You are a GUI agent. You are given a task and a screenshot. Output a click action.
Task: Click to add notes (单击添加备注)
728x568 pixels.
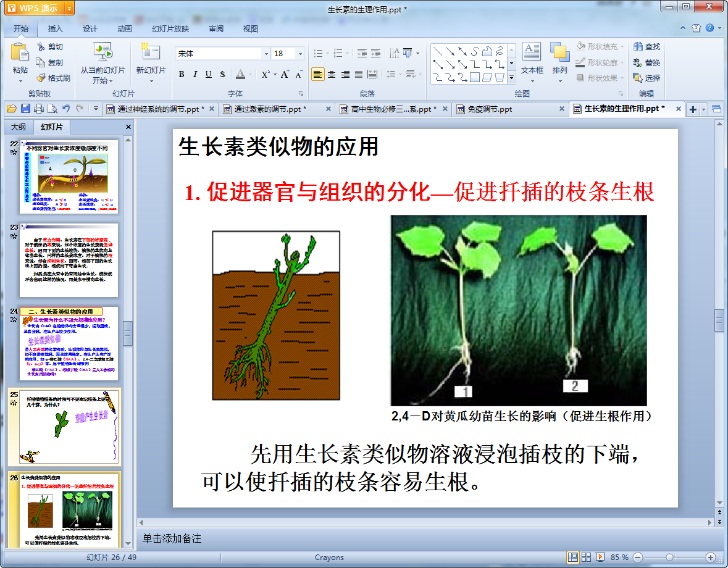(x=172, y=538)
